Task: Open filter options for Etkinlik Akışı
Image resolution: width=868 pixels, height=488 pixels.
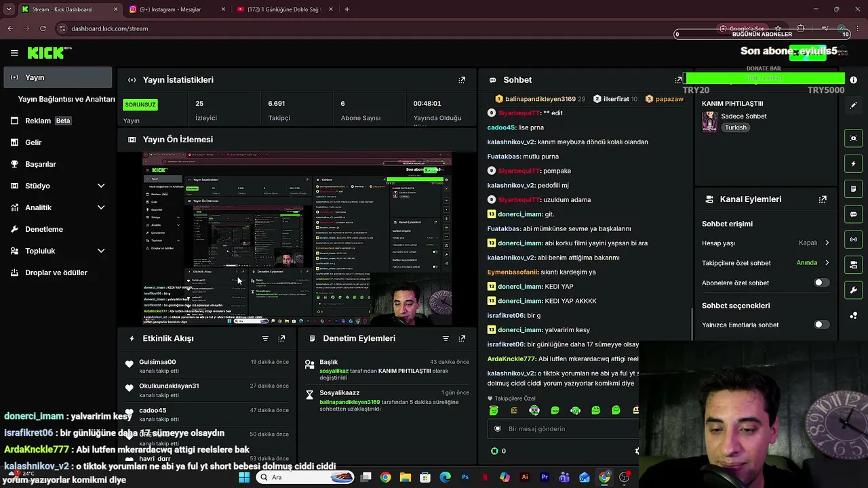Action: (x=265, y=338)
